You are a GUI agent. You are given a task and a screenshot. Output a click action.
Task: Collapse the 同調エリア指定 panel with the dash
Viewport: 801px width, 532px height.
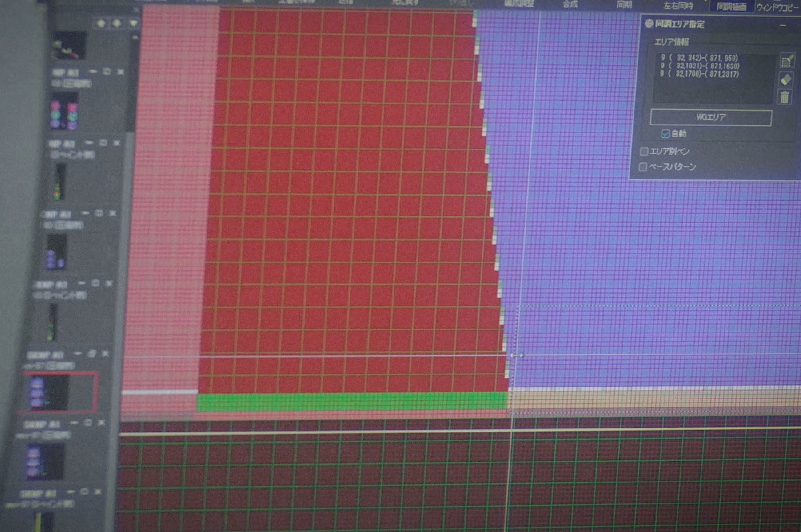point(783,25)
